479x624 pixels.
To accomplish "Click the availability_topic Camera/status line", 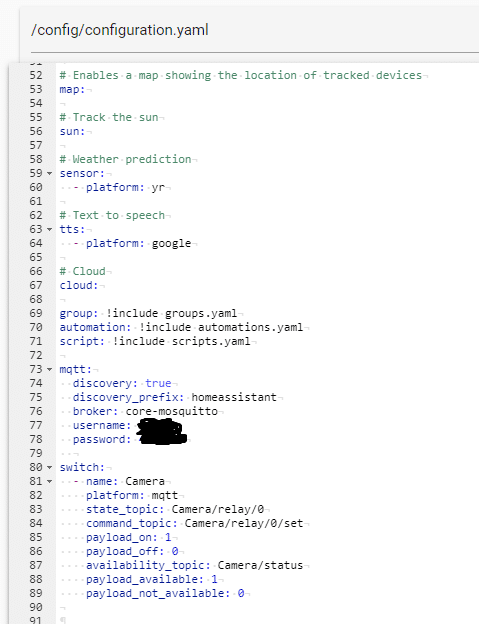I will 195,566.
